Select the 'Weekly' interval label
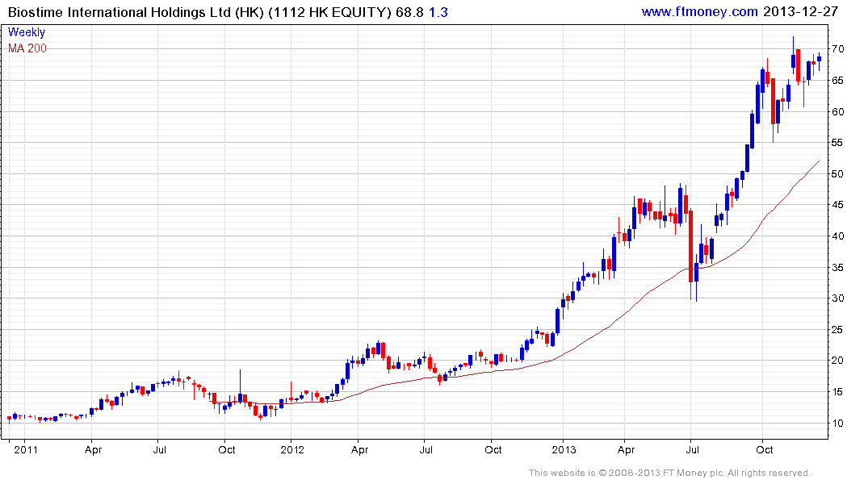This screenshot has height=484, width=868. tap(26, 32)
